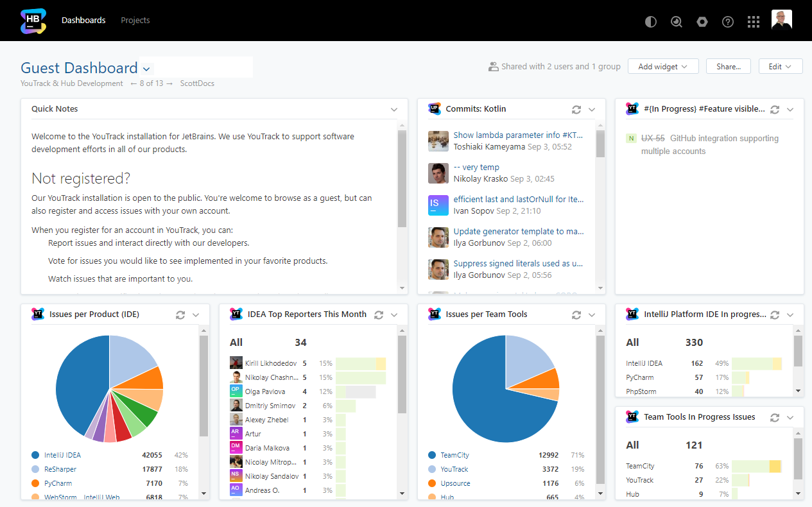This screenshot has width=812, height=507.
Task: Open commit 'Show lambda parameter info'
Action: [x=519, y=135]
